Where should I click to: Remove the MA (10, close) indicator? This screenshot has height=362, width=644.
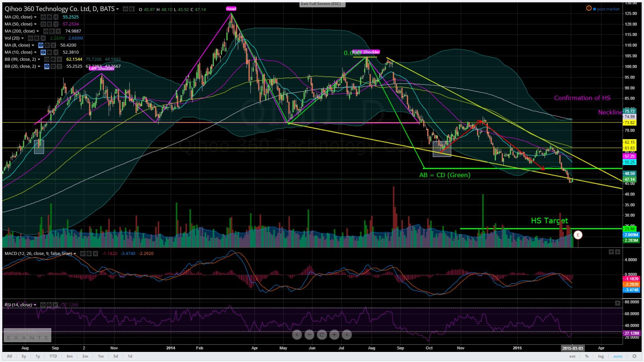click(56, 52)
